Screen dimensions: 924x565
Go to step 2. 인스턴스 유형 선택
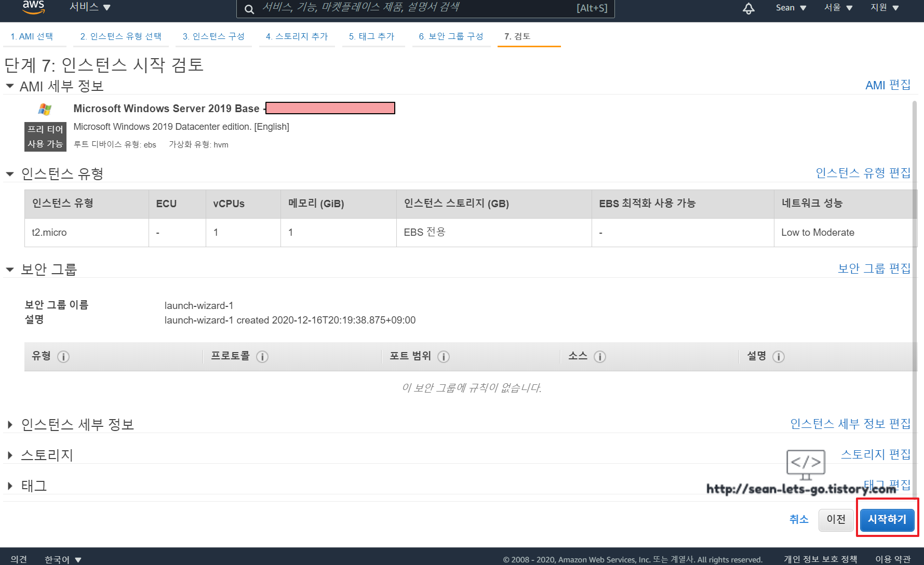coord(120,36)
